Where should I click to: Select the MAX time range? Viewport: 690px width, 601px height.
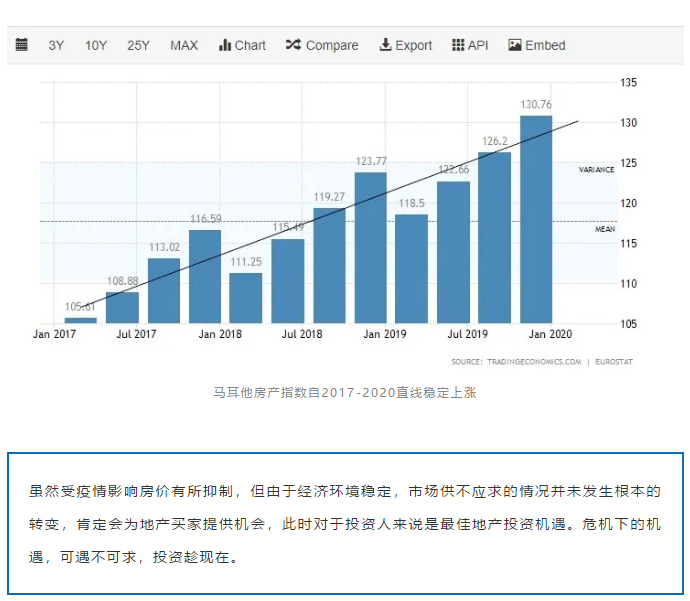(184, 45)
